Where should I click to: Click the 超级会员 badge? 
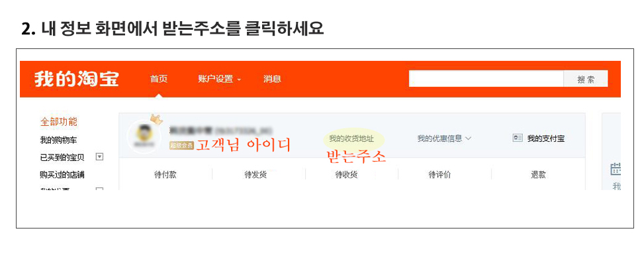[x=181, y=145]
